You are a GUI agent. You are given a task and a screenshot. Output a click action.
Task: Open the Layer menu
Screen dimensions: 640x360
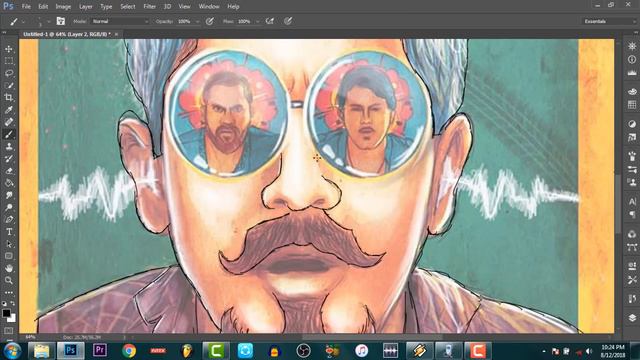(85, 7)
